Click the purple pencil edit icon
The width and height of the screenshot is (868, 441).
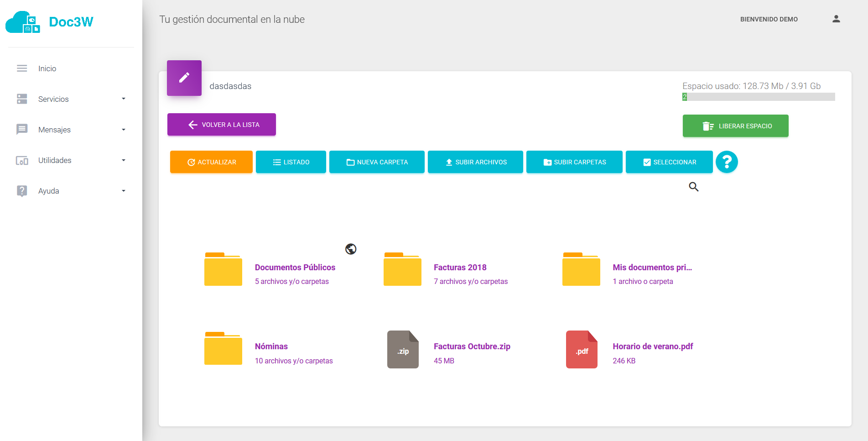184,78
